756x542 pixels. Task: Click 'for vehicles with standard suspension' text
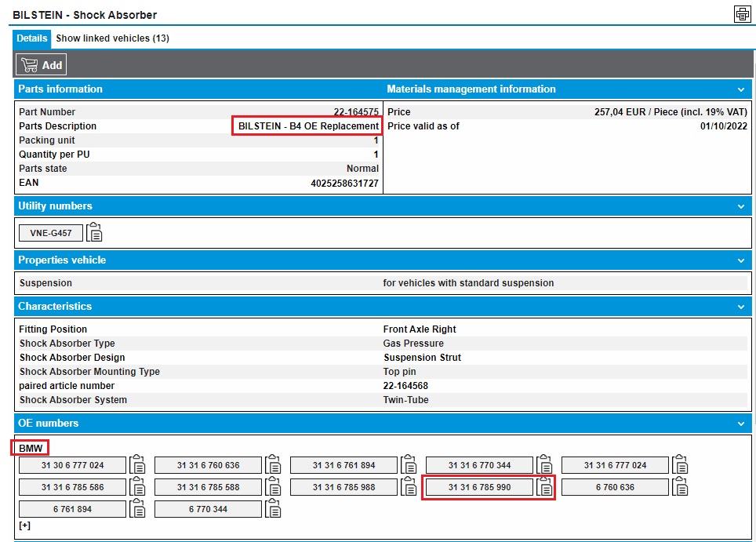pyautogui.click(x=468, y=283)
